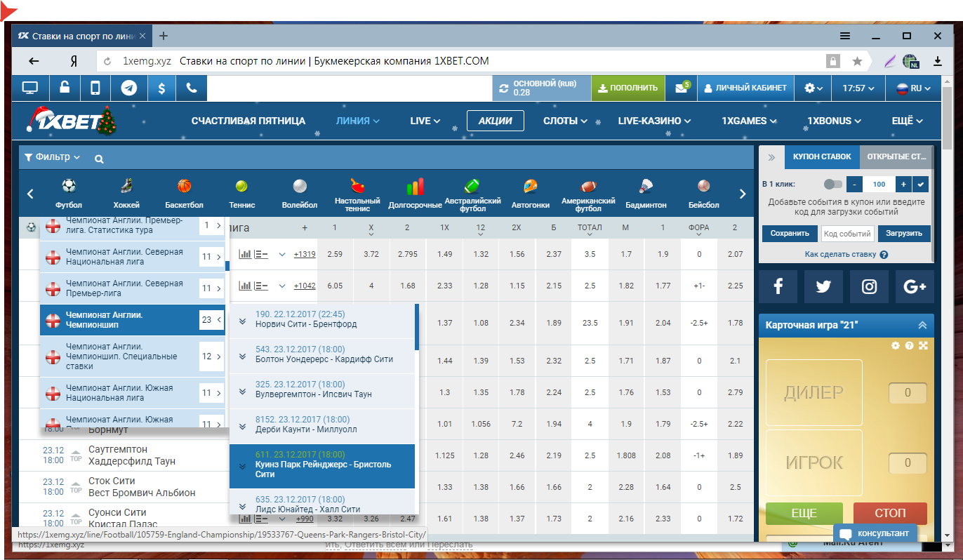Viewport: 963px width, 560px height.
Task: Increase the stake with plus button
Action: [x=903, y=185]
